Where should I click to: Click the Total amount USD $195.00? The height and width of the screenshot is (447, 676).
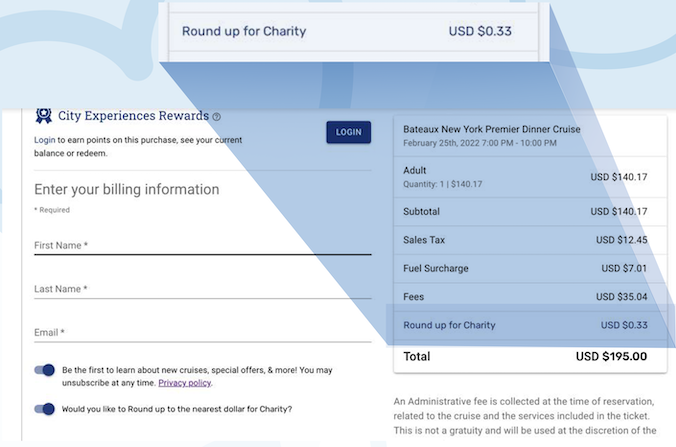pyautogui.click(x=611, y=356)
